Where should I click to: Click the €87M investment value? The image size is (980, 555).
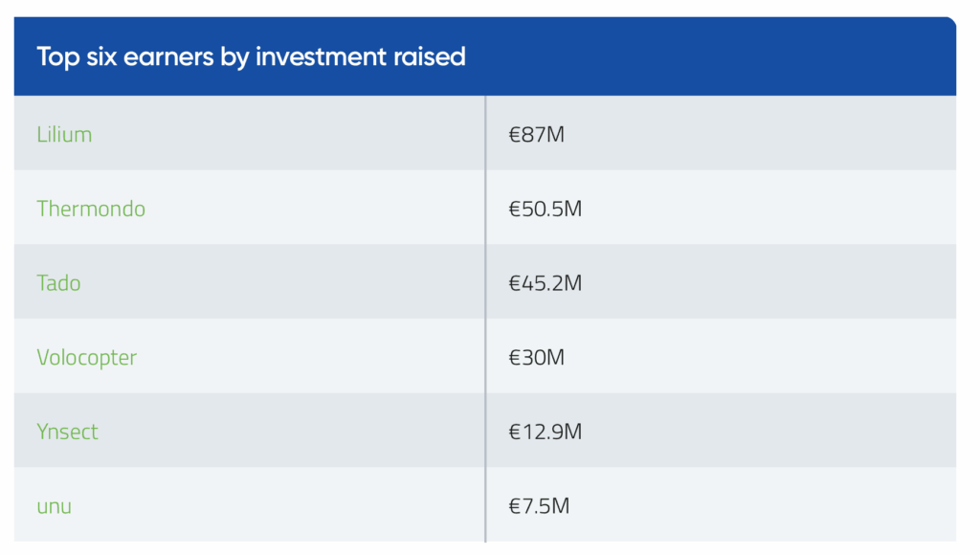tap(537, 135)
